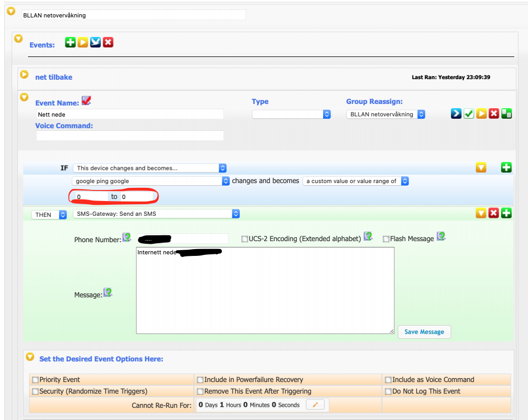This screenshot has height=420, width=528.
Task: Click the green copy icon right of Group Reassign
Action: coord(506,113)
